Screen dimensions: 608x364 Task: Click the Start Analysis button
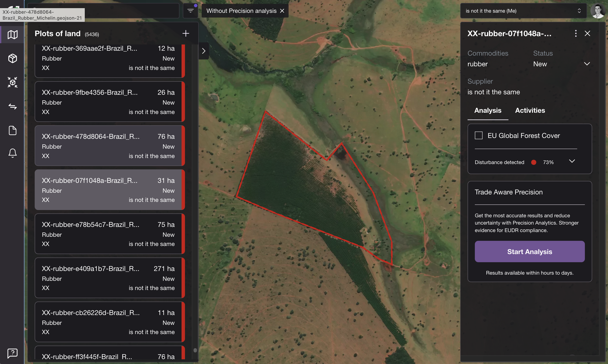[x=529, y=252]
